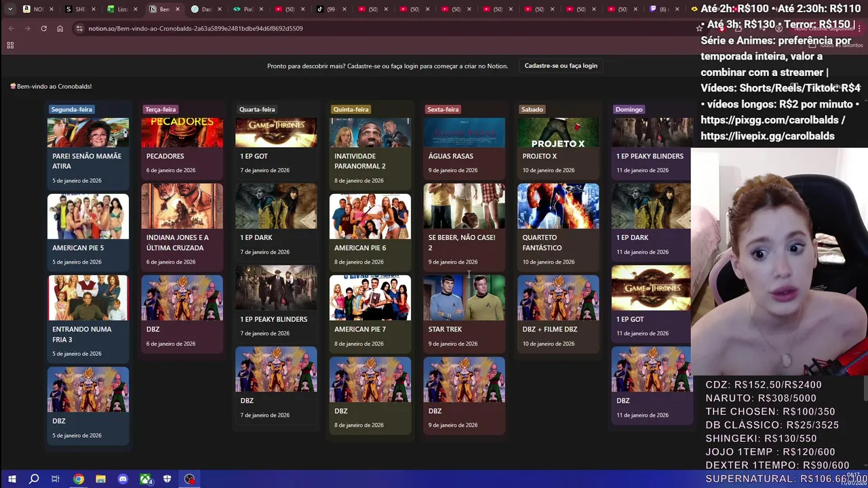
Task: Reload the Notion page
Action: pyautogui.click(x=43, y=28)
